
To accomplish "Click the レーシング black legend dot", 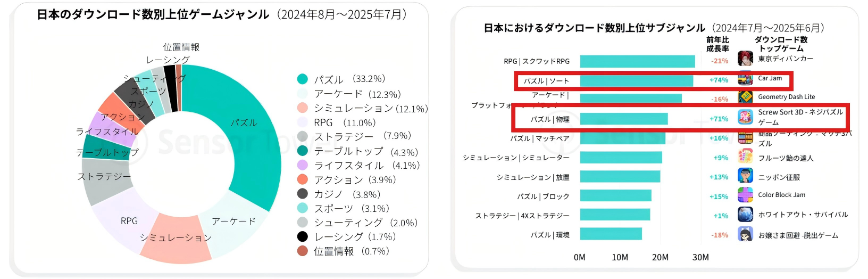I will pos(302,236).
